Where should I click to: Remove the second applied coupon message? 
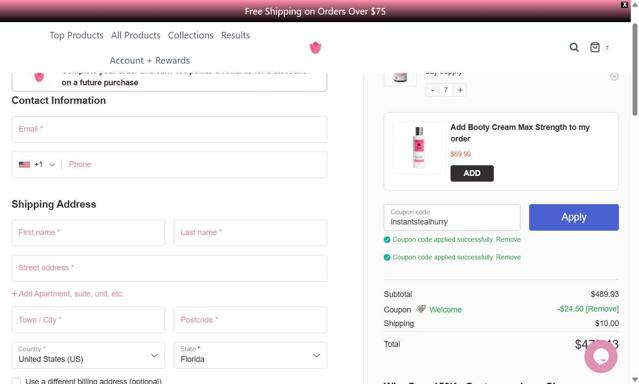(x=508, y=257)
